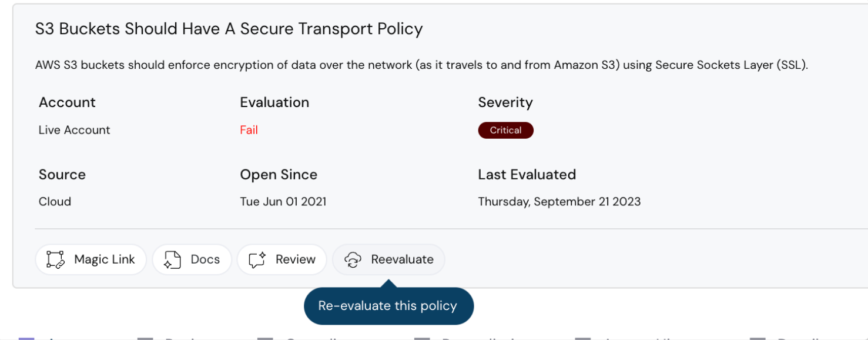868x340 pixels.
Task: Select the Review button label
Action: tap(295, 259)
